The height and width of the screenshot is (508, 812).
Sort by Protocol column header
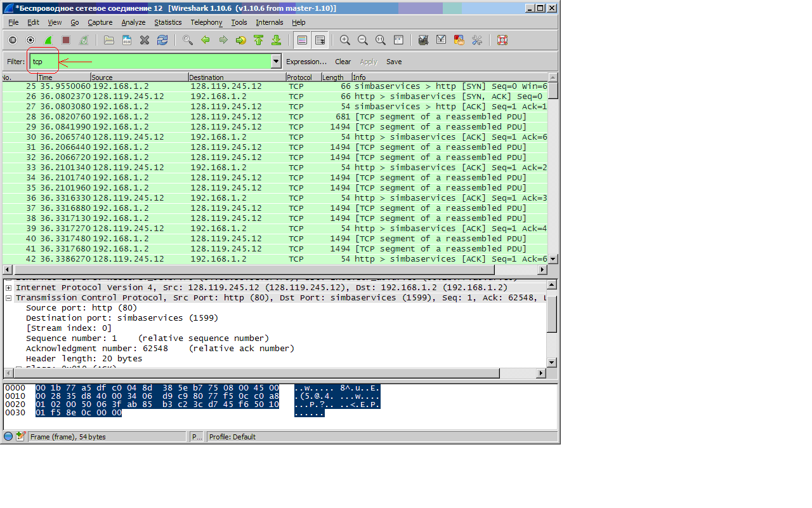click(303, 77)
